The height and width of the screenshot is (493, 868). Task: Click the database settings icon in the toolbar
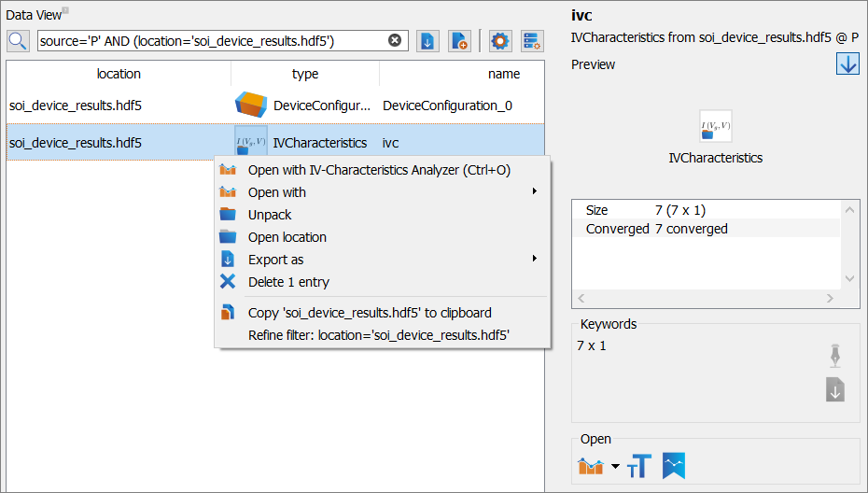(x=532, y=41)
